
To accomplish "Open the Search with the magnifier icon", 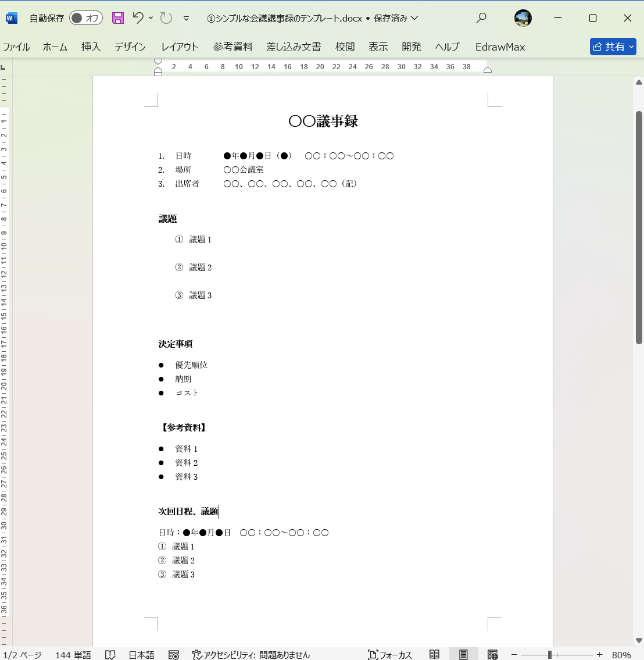I will click(x=481, y=18).
